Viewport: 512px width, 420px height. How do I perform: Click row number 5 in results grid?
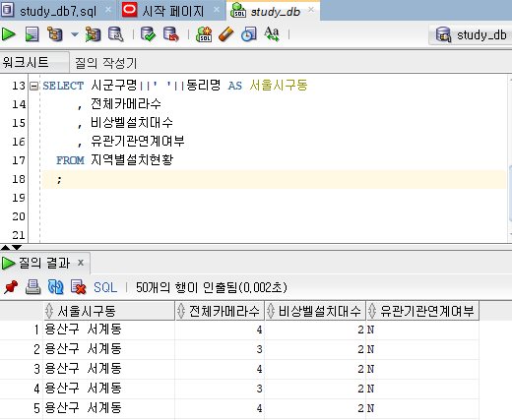pyautogui.click(x=36, y=408)
